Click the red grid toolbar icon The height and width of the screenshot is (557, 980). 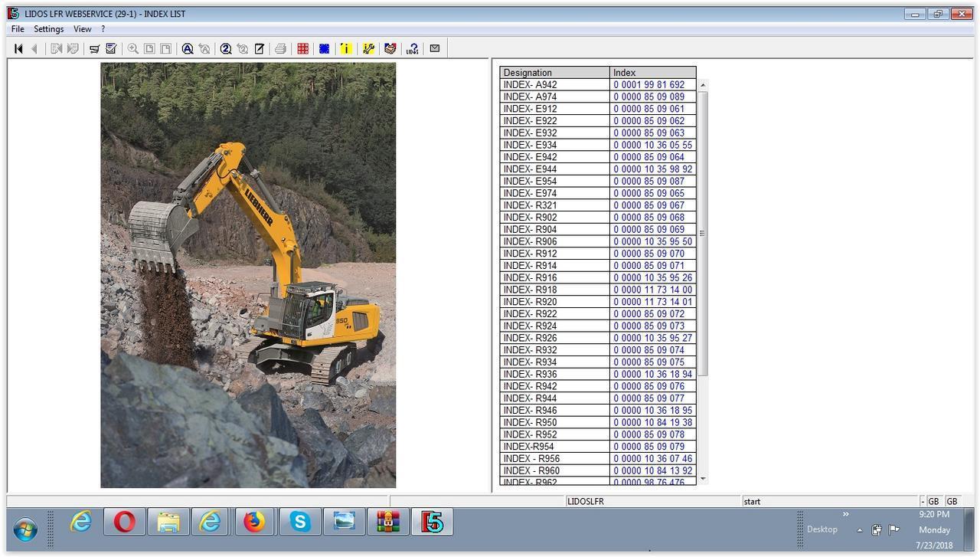(303, 49)
